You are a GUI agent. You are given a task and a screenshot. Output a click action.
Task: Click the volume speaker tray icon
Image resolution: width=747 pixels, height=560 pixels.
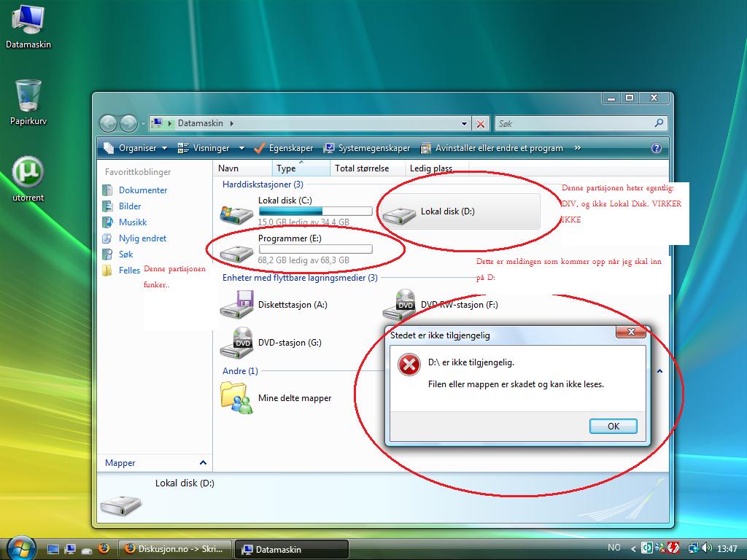[x=707, y=548]
